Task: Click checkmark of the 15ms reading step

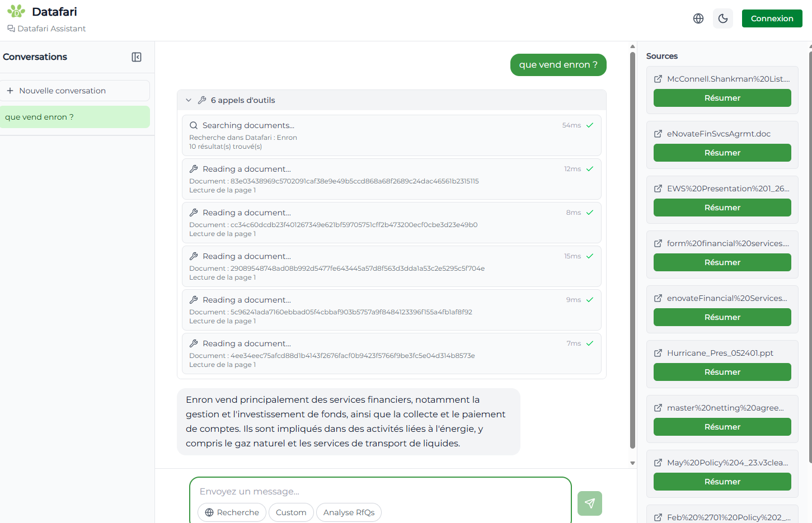Action: [x=589, y=256]
